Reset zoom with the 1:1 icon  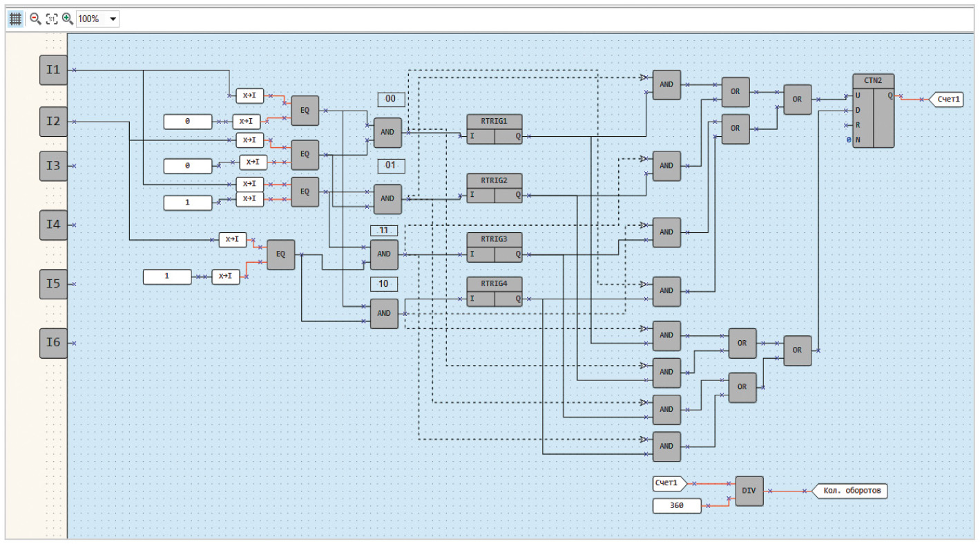(x=51, y=19)
